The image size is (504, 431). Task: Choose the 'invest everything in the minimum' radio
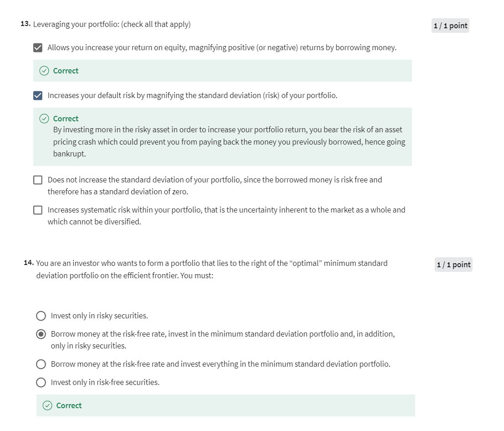[x=41, y=364]
